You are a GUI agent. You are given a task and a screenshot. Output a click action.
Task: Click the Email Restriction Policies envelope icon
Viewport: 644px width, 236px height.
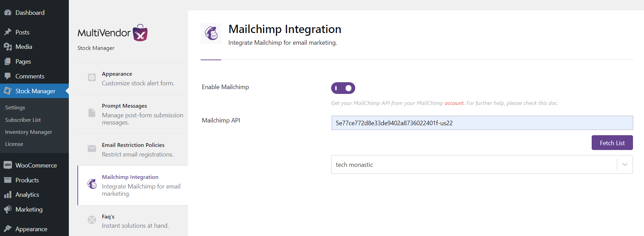pyautogui.click(x=92, y=149)
